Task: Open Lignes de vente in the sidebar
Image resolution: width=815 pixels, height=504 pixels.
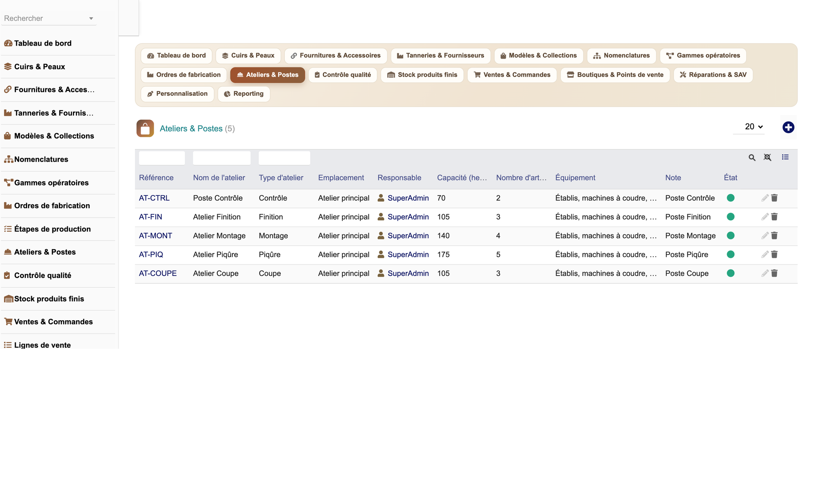Action: point(42,345)
